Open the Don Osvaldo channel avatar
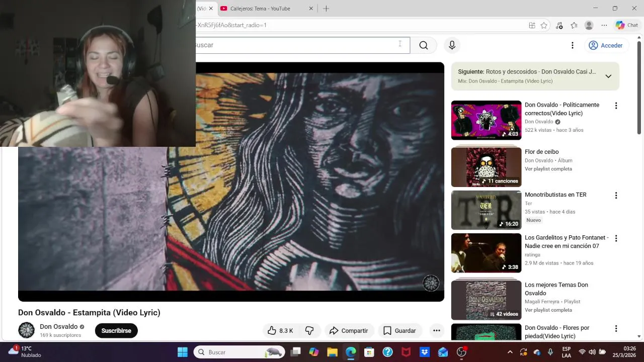 pos(26,330)
